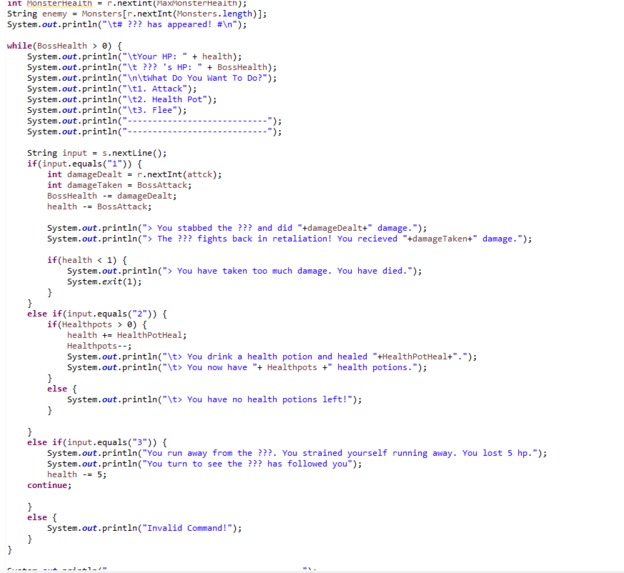Click the line else if(input.equals("3")) {
This screenshot has height=573, width=624.
[x=97, y=442]
